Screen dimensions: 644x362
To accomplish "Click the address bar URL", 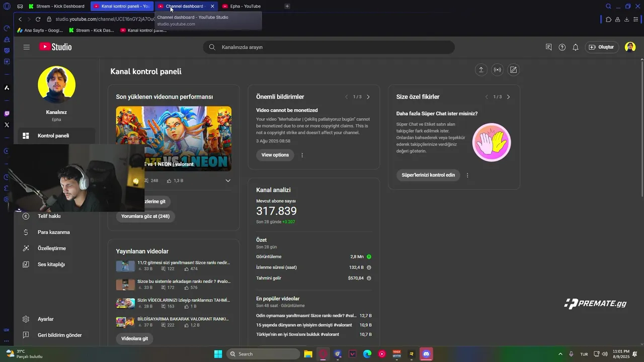I will [105, 19].
